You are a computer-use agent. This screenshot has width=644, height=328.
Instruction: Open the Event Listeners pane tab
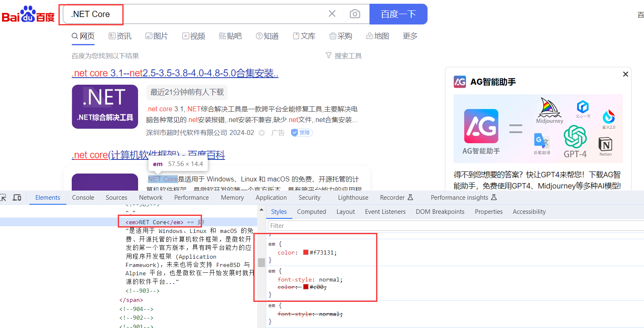(x=385, y=212)
